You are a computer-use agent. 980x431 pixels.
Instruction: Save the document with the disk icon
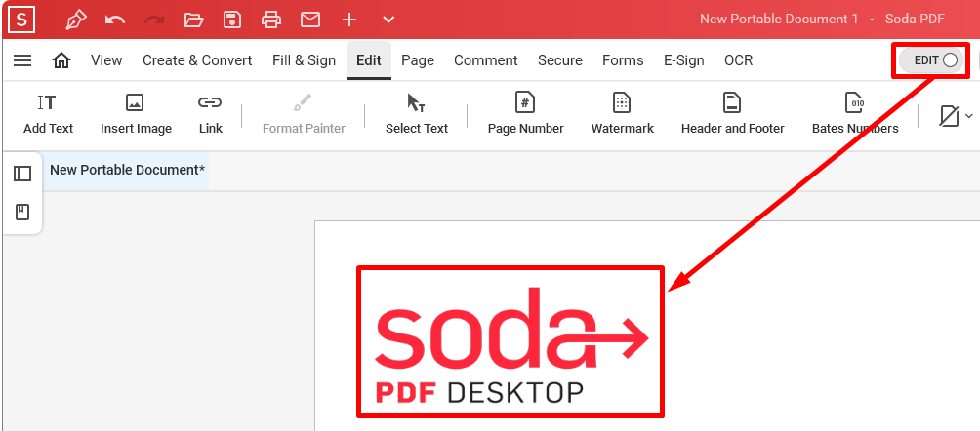click(x=232, y=20)
